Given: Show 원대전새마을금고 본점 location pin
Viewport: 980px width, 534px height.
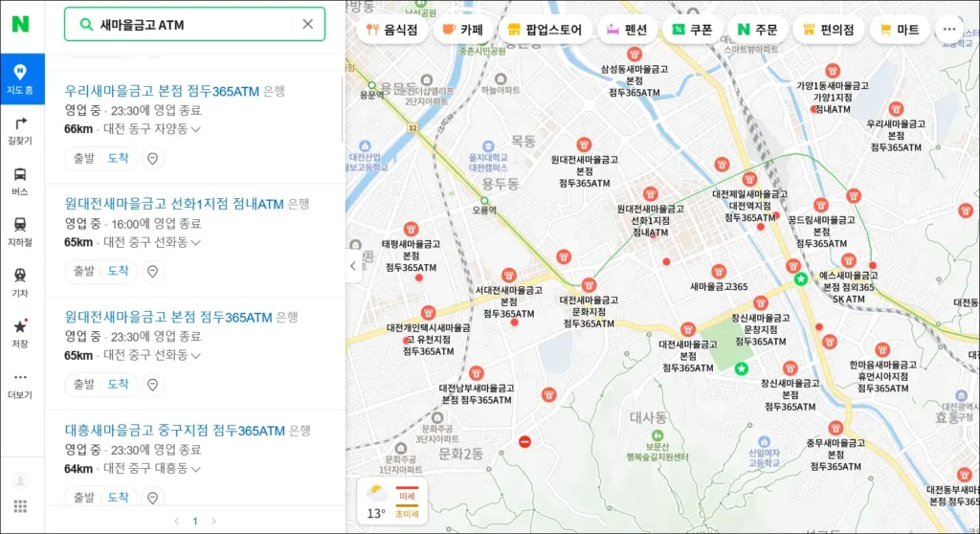Looking at the screenshot, I should (152, 385).
